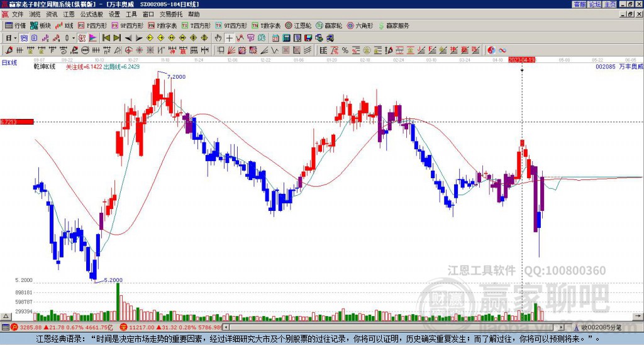This screenshot has width=644, height=345.
Task: Click the red pencil draw tool
Action: pos(8,50)
